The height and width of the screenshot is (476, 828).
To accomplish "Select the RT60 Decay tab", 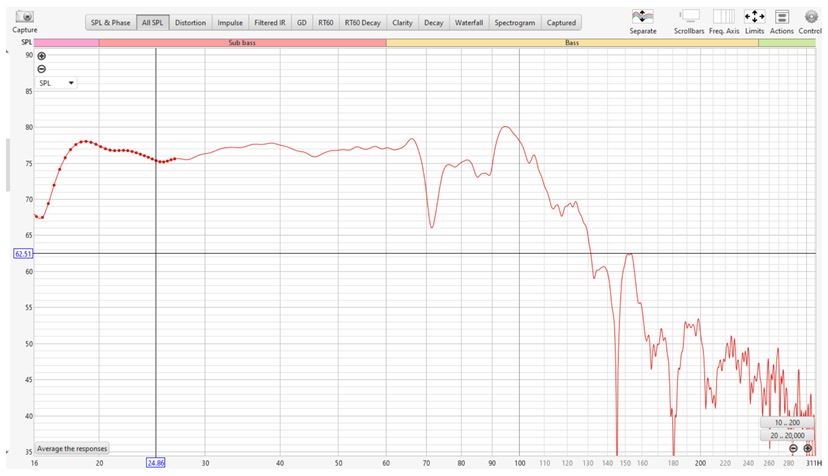I will click(363, 22).
